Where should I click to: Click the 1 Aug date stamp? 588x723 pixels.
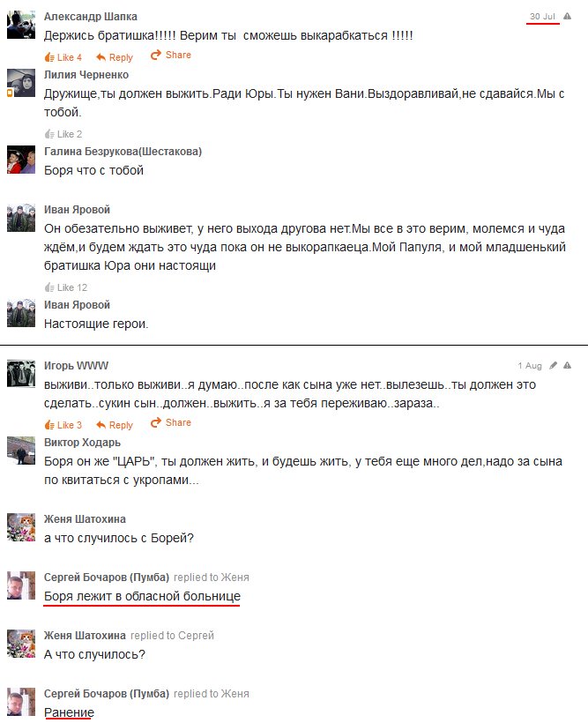click(530, 365)
